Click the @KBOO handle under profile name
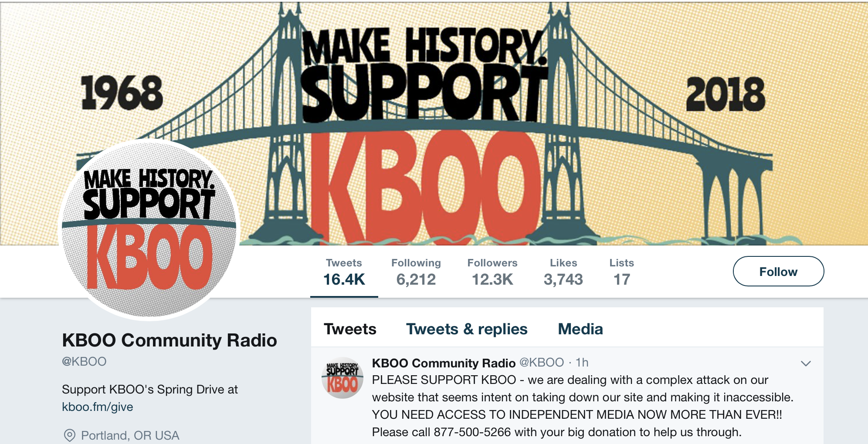Viewport: 868px width, 444px height. click(x=84, y=361)
